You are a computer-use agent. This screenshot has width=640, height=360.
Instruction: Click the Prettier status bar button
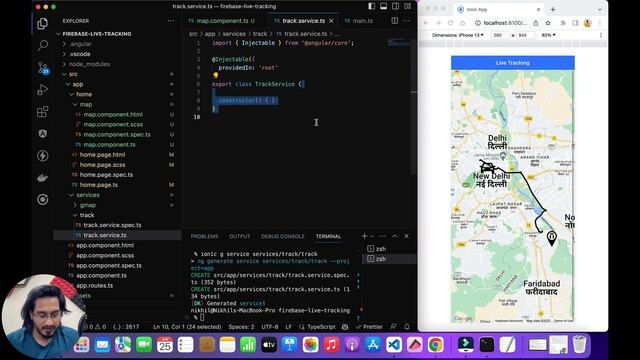[369, 327]
